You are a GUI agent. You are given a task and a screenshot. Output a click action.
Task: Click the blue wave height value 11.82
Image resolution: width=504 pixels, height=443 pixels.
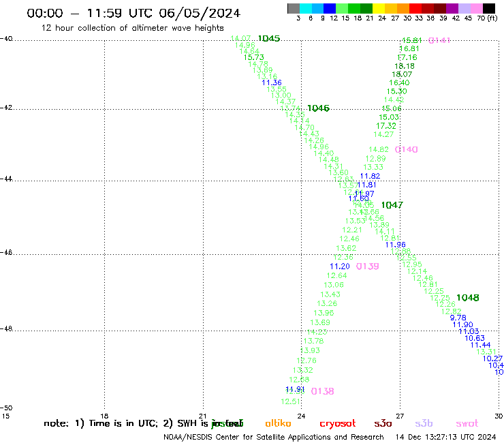pyautogui.click(x=371, y=176)
